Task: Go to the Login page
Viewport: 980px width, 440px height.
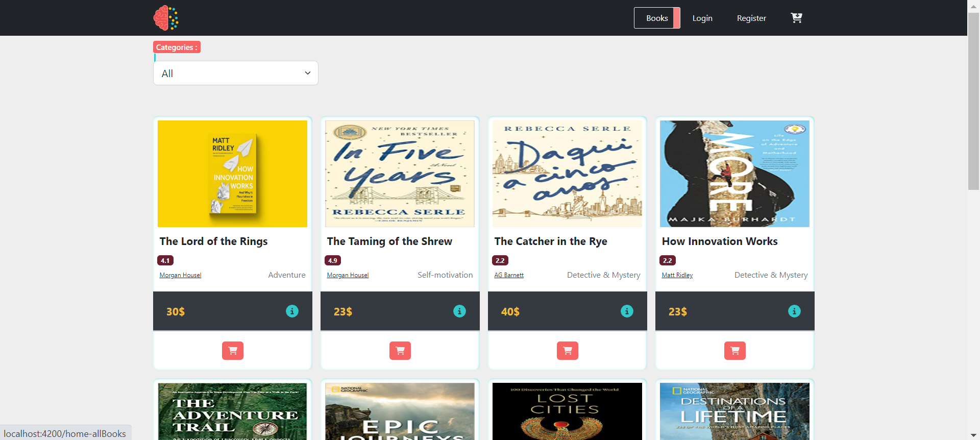Action: [x=702, y=18]
